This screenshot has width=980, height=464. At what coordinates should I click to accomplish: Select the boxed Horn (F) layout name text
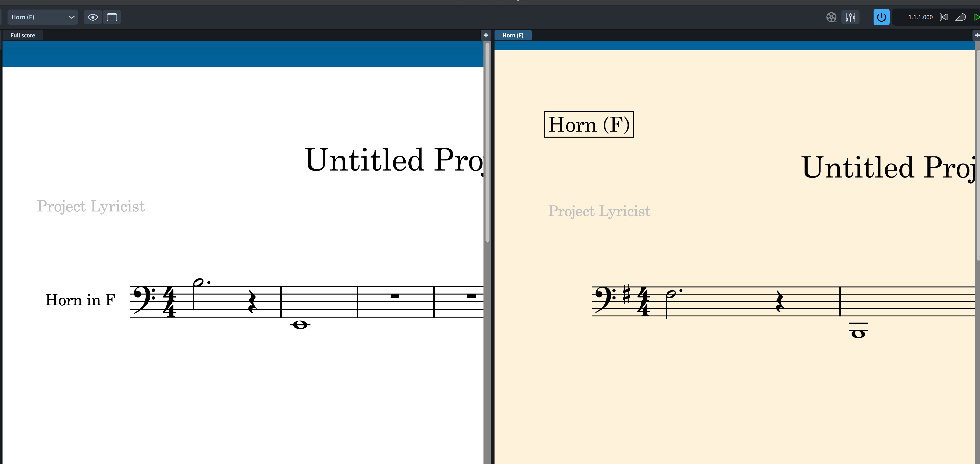(x=589, y=125)
